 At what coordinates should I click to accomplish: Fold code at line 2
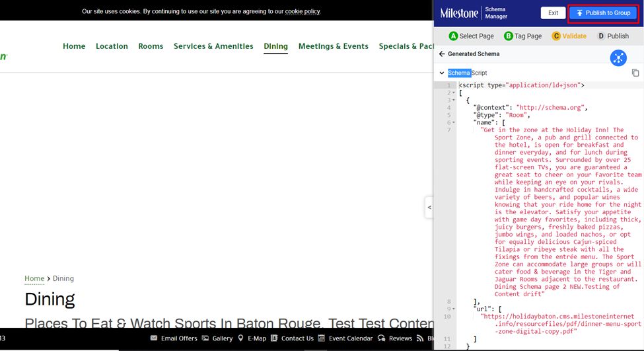(453, 93)
